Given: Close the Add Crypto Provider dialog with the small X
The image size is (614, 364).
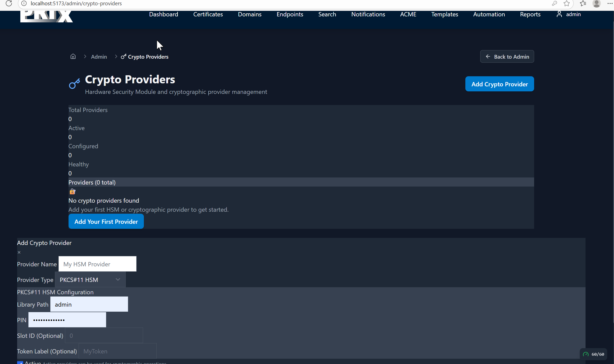Looking at the screenshot, I should (x=19, y=252).
